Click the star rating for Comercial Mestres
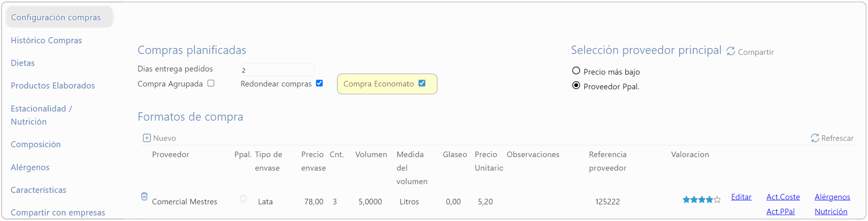Image resolution: width=868 pixels, height=221 pixels. [701, 199]
